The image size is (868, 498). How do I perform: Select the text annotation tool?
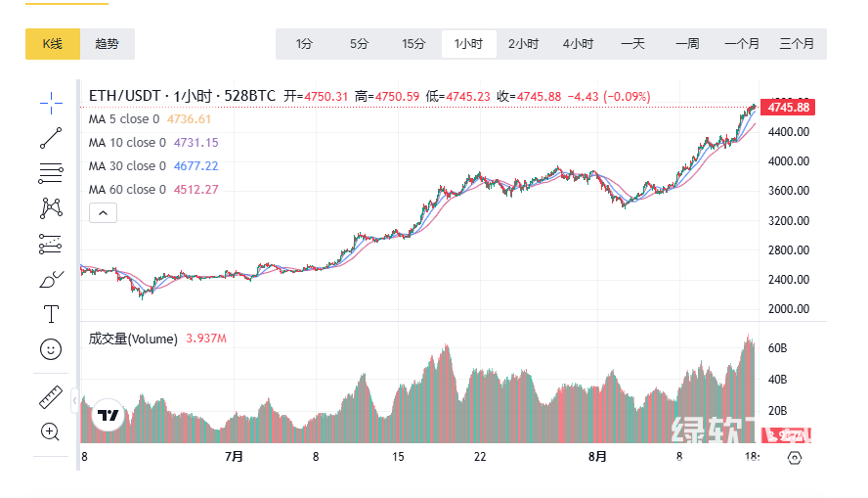click(x=51, y=314)
